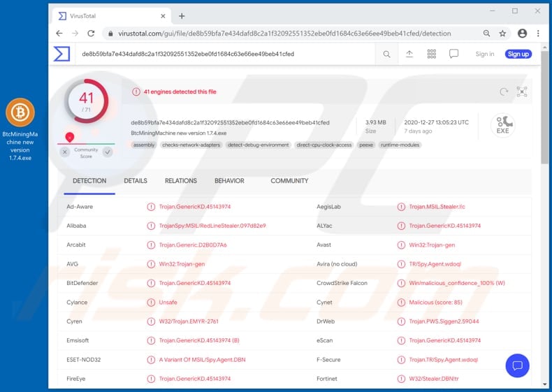Open the RELATIONS tab
552x392 pixels.
[x=181, y=181]
